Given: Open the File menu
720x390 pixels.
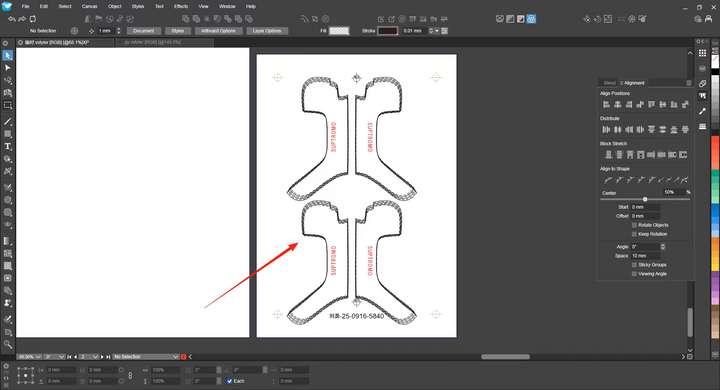Looking at the screenshot, I should point(25,6).
